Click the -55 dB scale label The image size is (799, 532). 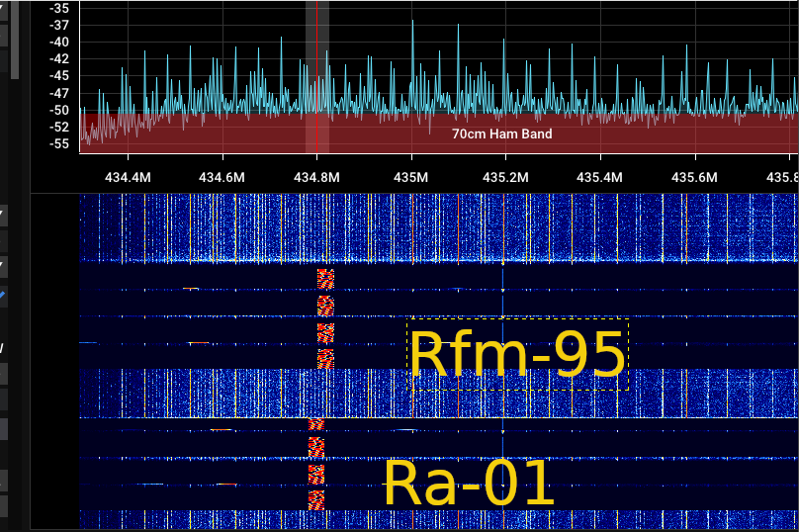(59, 143)
